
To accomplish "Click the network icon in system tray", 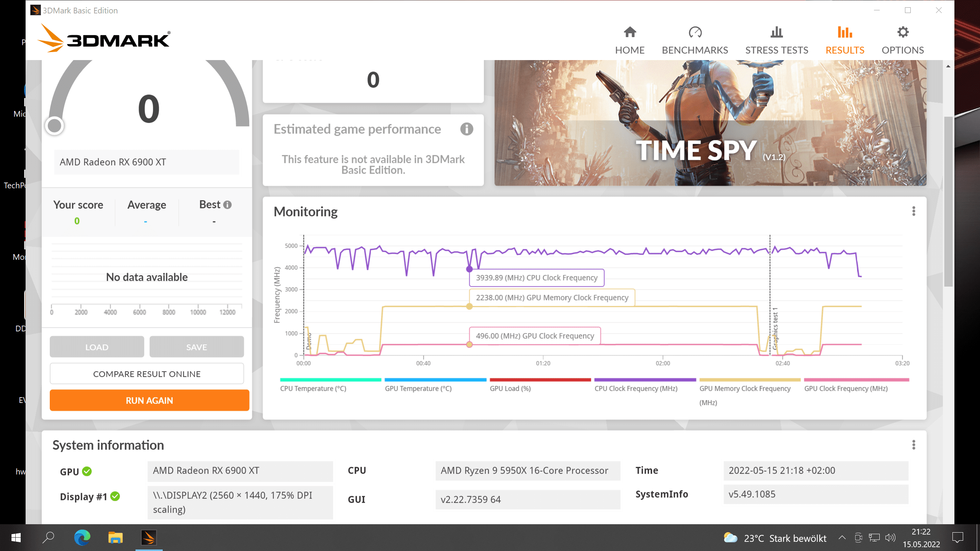I will (874, 538).
